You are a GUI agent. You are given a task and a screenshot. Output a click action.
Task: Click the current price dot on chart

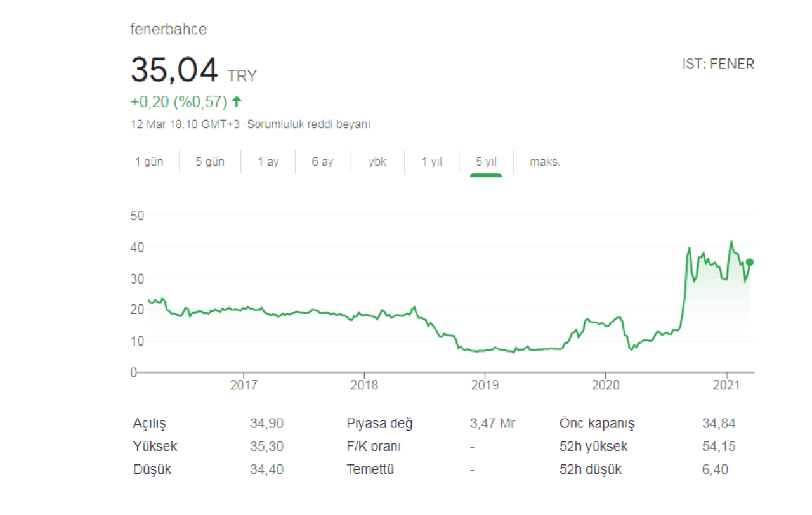(x=750, y=262)
